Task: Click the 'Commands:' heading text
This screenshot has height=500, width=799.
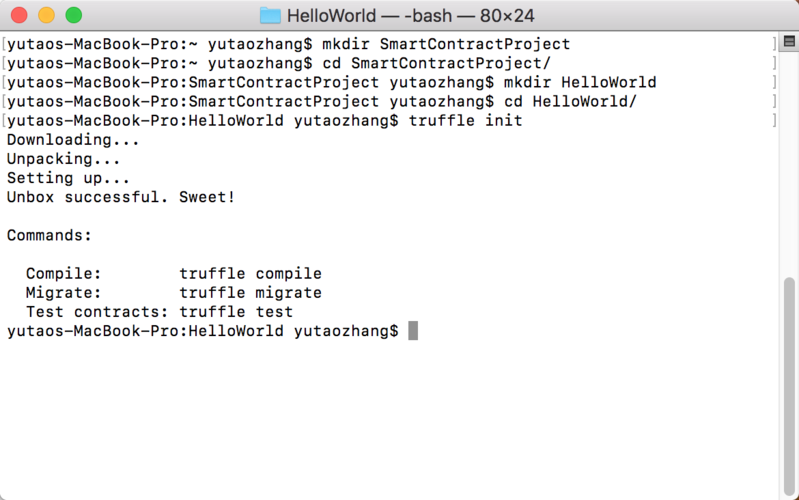Action: pyautogui.click(x=49, y=235)
